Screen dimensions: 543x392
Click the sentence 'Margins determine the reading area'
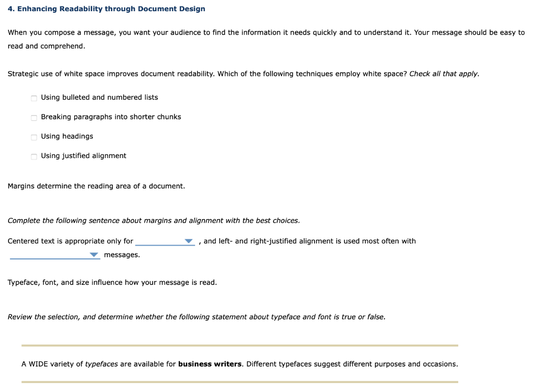96,186
